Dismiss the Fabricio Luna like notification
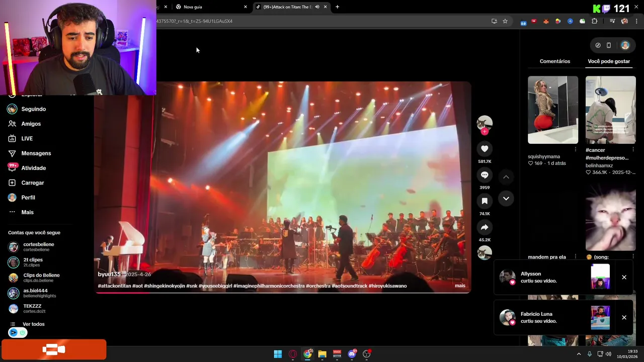644x362 pixels. tap(624, 318)
